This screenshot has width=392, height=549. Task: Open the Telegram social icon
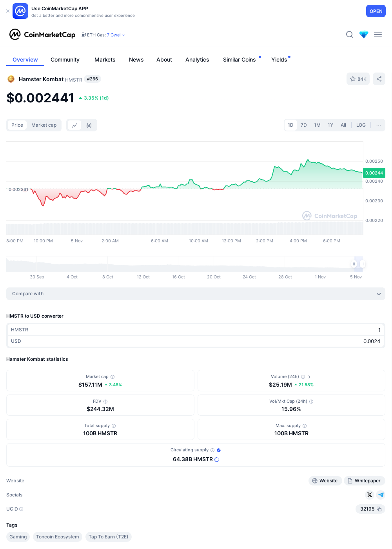tap(381, 495)
